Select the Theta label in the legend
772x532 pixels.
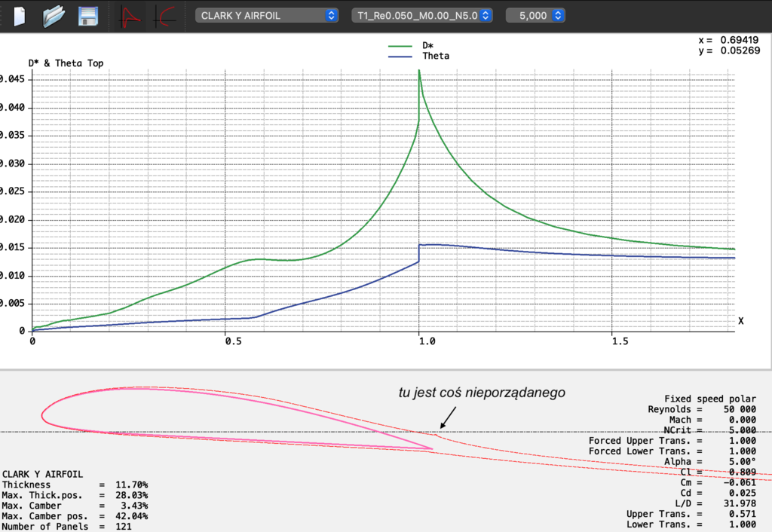point(435,57)
